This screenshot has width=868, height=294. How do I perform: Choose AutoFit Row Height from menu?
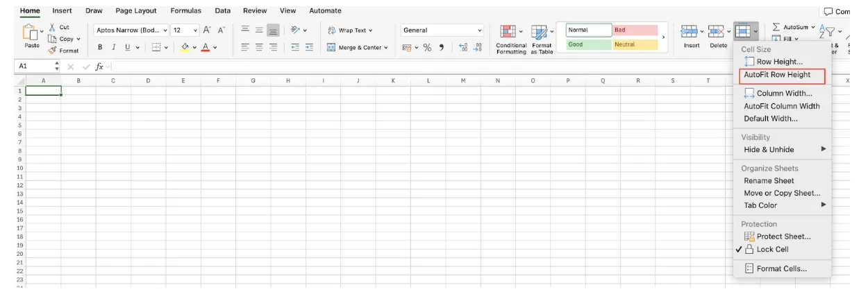point(777,75)
